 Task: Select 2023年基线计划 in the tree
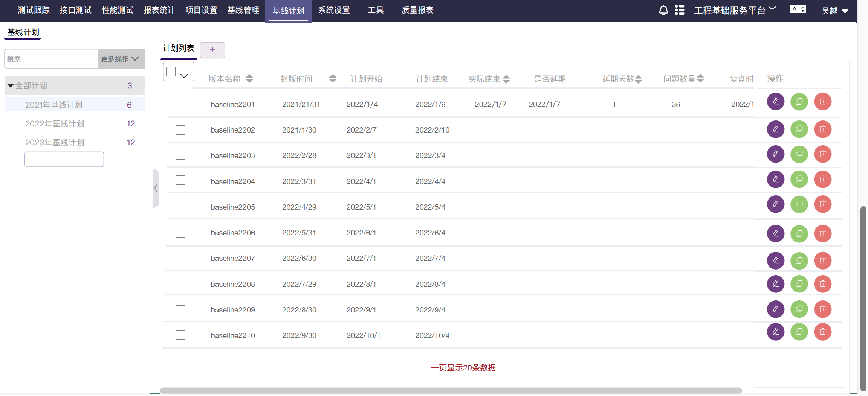point(55,143)
